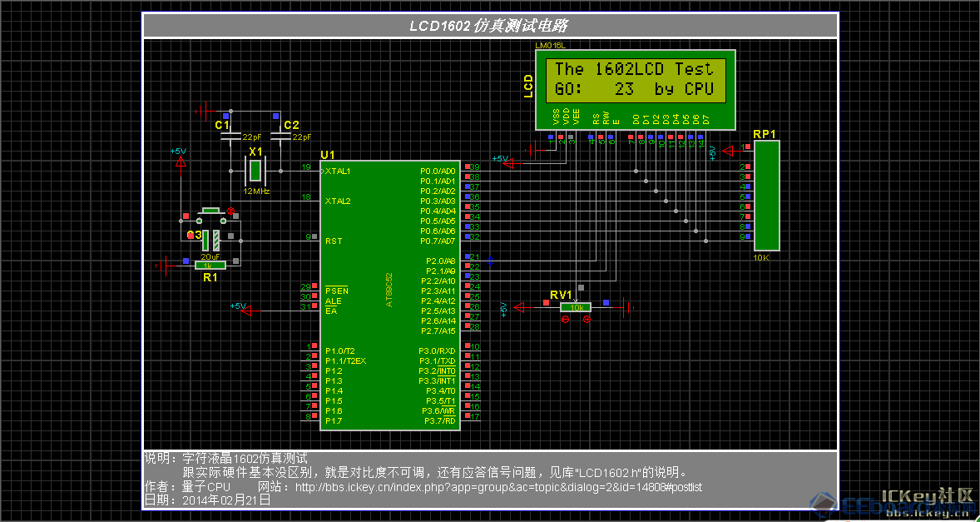The height and width of the screenshot is (522, 980).
Task: Click ground terminal right of RV1
Action: (x=624, y=307)
